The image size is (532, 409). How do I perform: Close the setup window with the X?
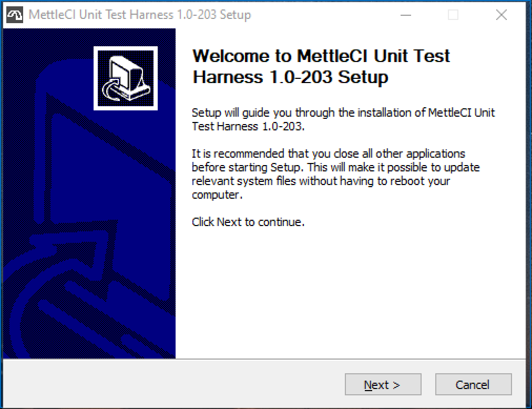pyautogui.click(x=501, y=15)
